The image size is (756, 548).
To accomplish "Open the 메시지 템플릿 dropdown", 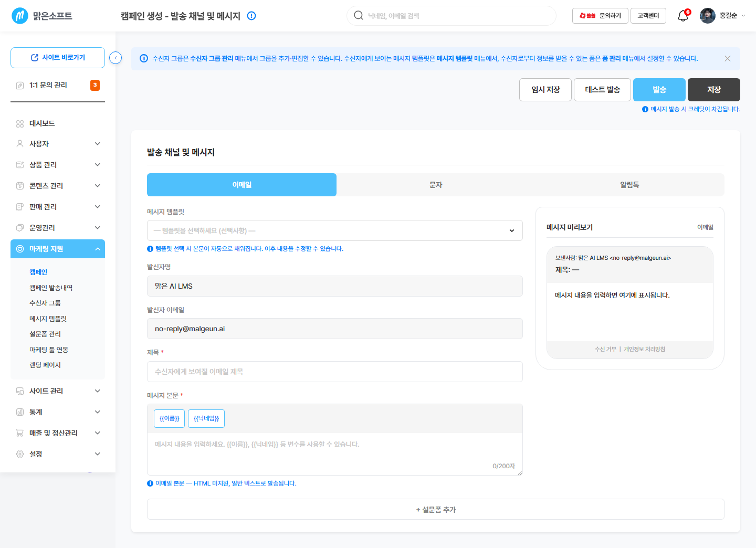I will pos(335,230).
